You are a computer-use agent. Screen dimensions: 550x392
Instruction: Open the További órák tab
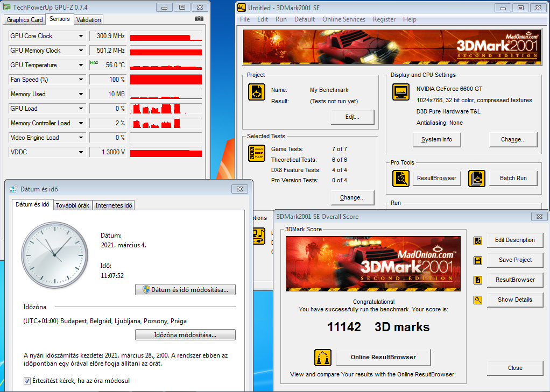73,205
